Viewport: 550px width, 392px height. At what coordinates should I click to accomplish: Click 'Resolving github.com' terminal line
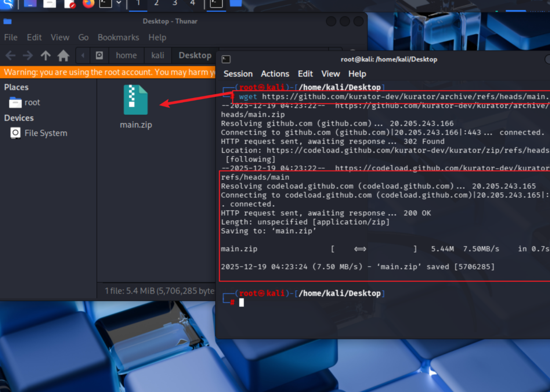(337, 124)
